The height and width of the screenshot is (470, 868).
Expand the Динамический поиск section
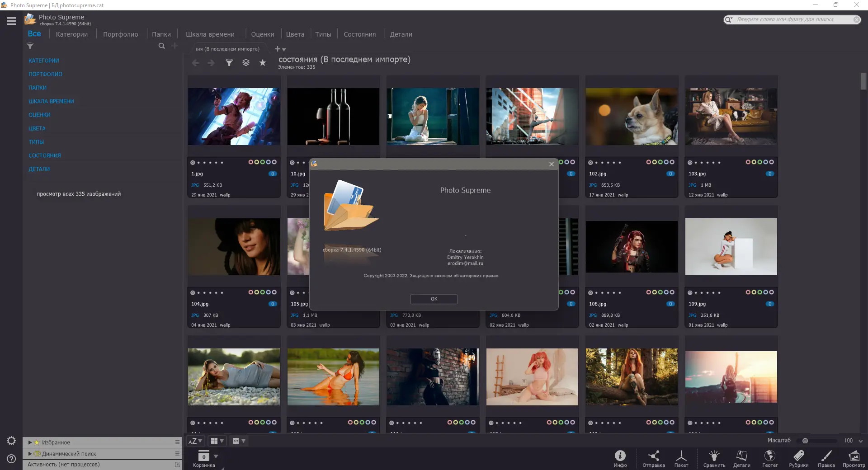(30, 454)
